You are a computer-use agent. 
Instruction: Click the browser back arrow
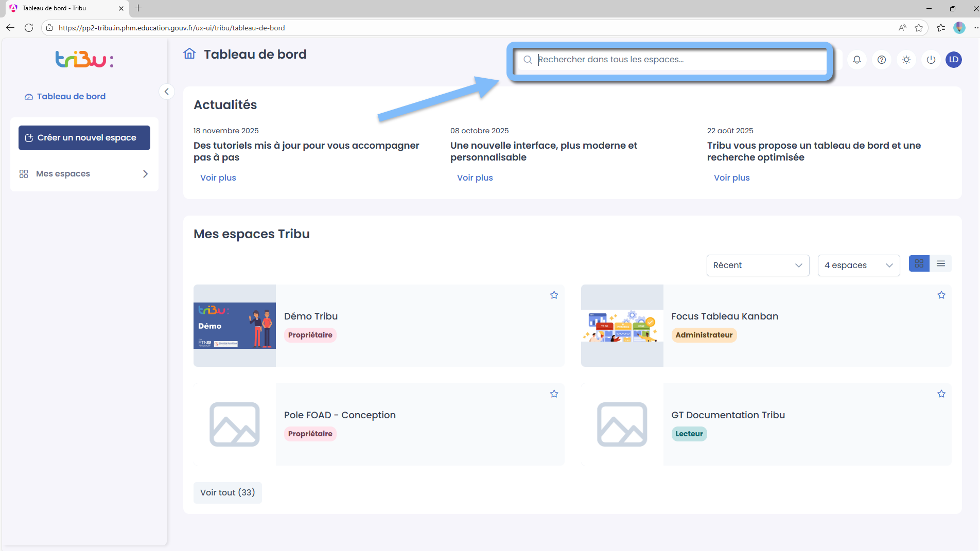10,28
